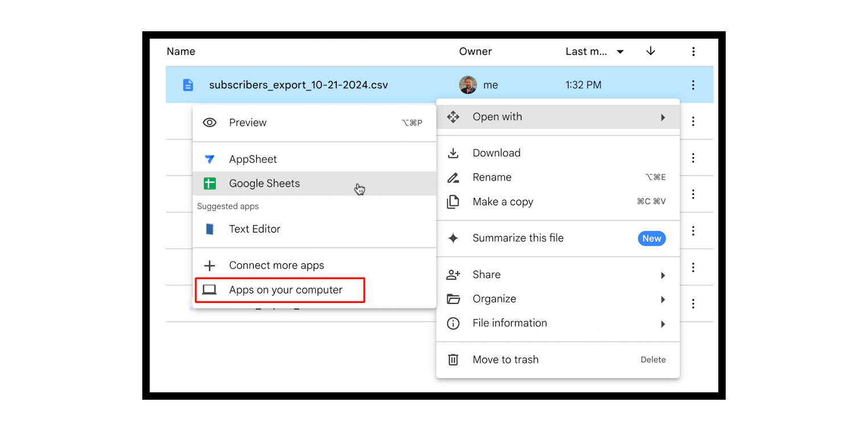Image resolution: width=868 pixels, height=431 pixels.
Task: Click the Rename pencil icon
Action: click(453, 177)
